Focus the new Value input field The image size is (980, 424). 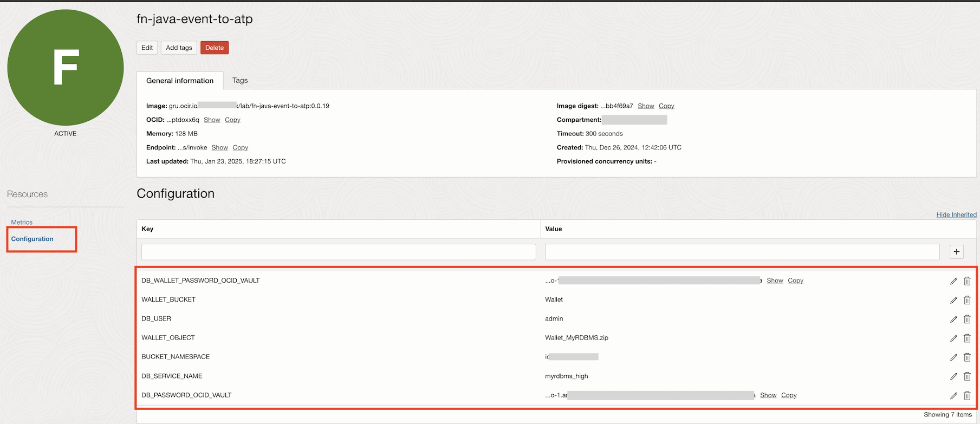(x=742, y=252)
